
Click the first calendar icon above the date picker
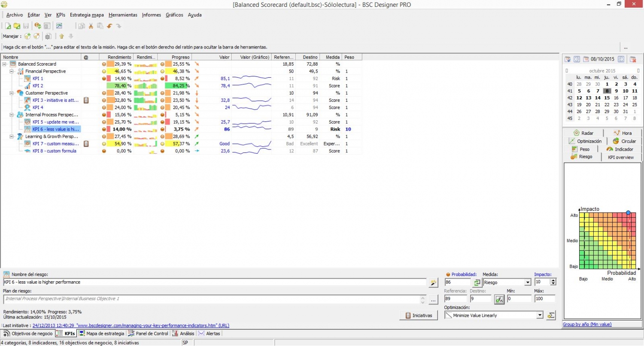coord(567,59)
